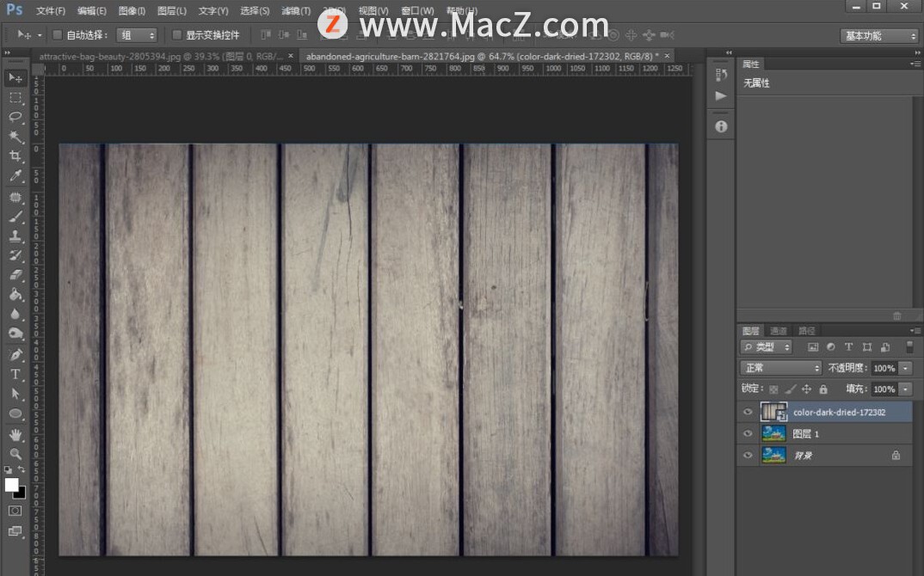The image size is (924, 576).
Task: Select the Eyedropper tool
Action: pos(15,175)
